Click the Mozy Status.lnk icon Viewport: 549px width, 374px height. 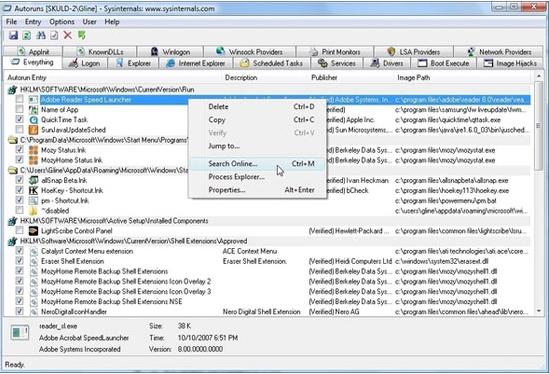pyautogui.click(x=33, y=150)
